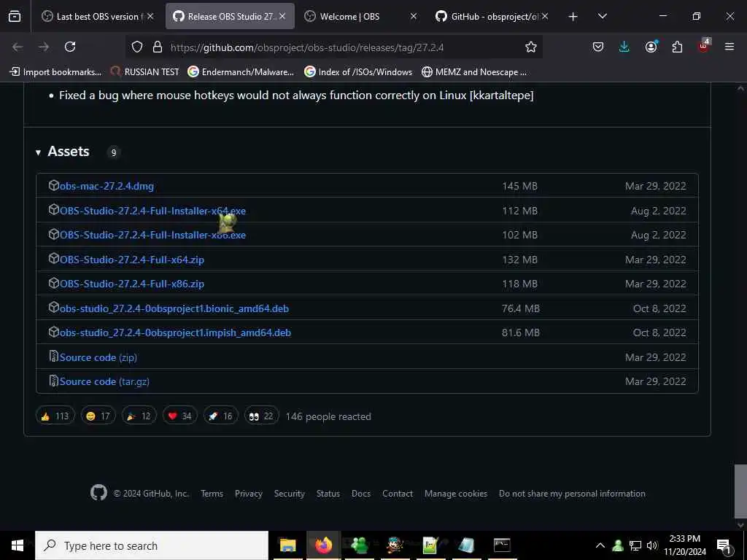Viewport: 747px width, 560px height.
Task: Open the tracking protection shield icon
Action: [x=137, y=47]
